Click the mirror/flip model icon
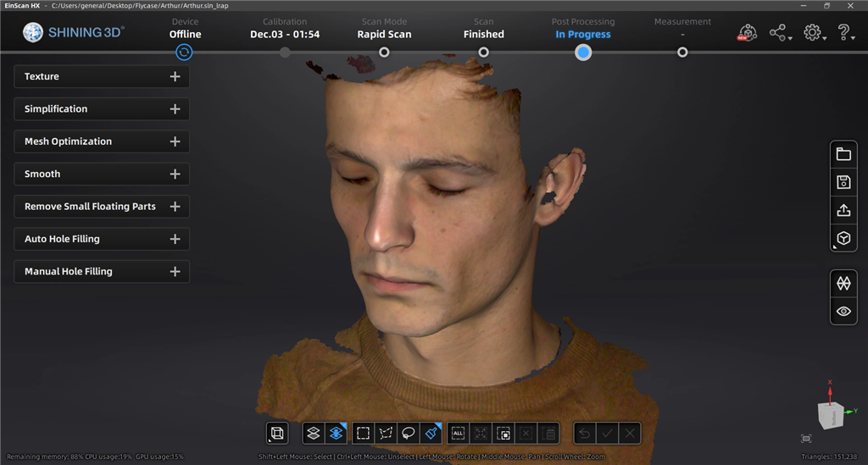The image size is (868, 465). point(843,284)
